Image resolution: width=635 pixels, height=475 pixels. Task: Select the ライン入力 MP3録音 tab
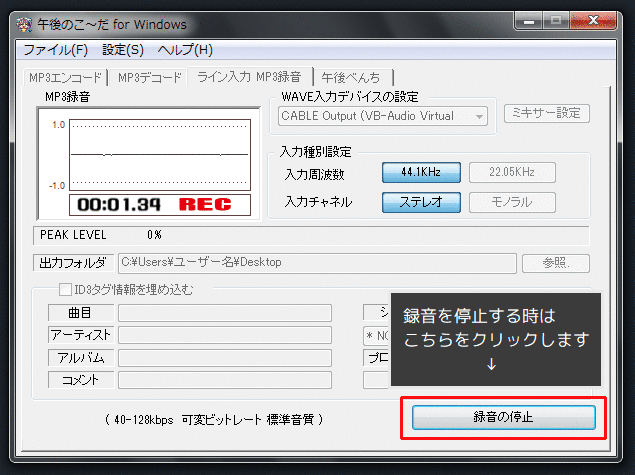point(250,77)
